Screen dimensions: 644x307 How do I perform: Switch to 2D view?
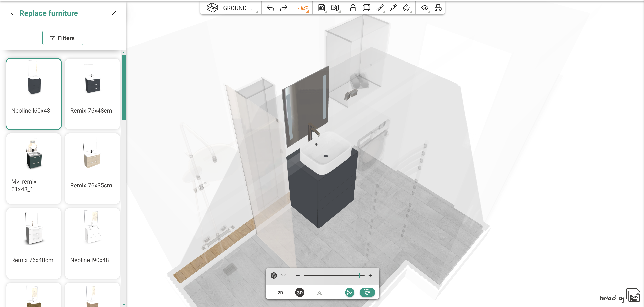click(x=280, y=293)
